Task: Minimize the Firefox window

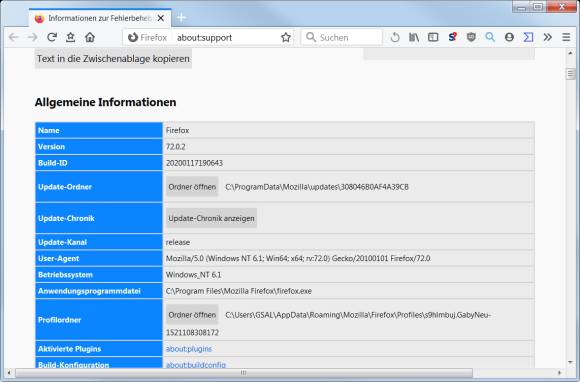Action: click(x=522, y=6)
